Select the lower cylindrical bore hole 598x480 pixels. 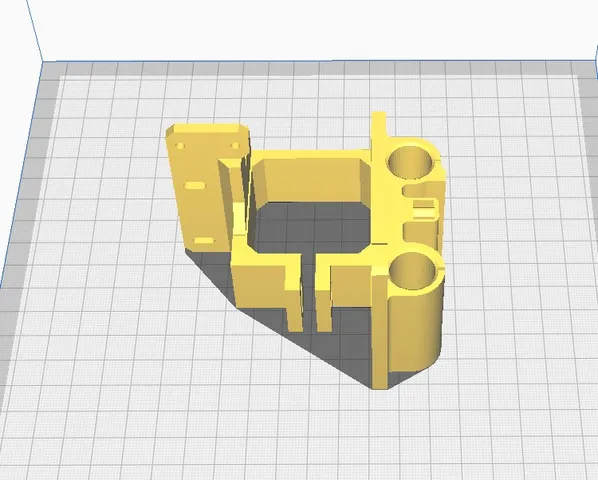[x=412, y=271]
